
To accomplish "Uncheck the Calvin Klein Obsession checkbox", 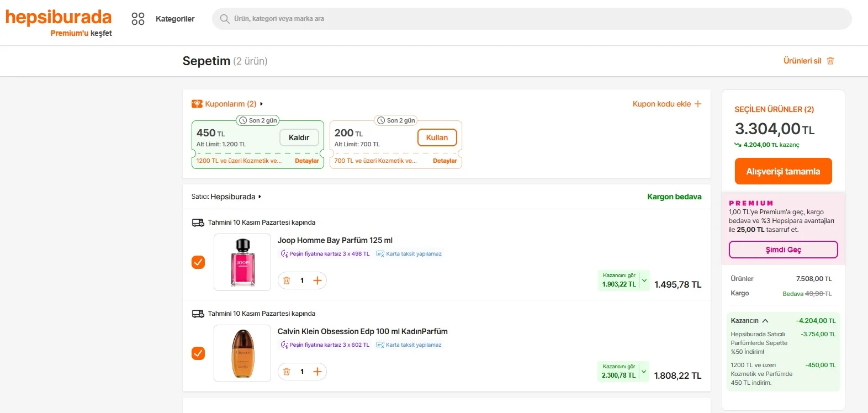I will coord(198,353).
